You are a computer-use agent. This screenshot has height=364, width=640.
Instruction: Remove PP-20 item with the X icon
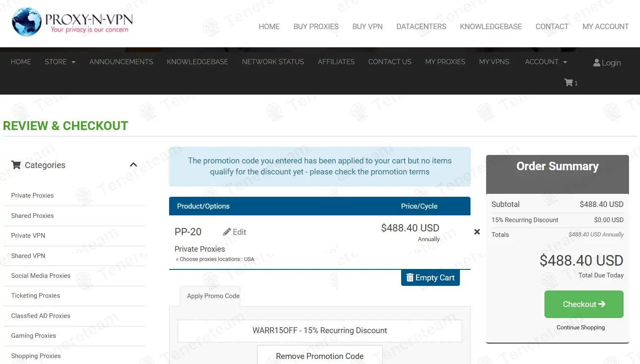coord(477,232)
